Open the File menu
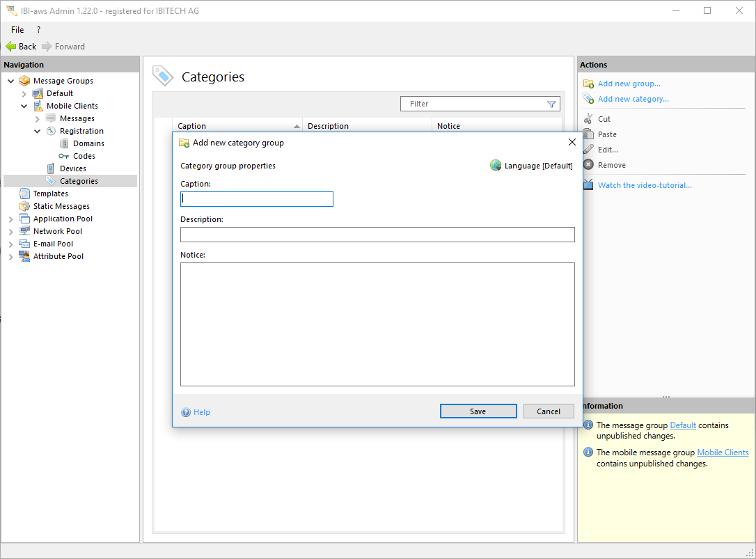 point(17,30)
